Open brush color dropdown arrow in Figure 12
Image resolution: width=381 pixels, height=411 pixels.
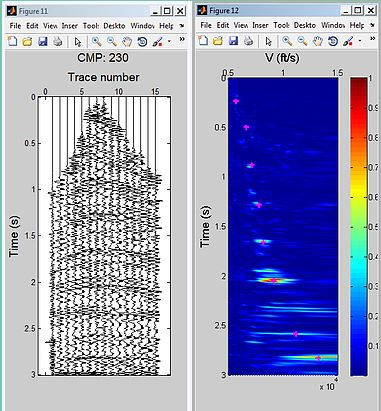point(359,41)
